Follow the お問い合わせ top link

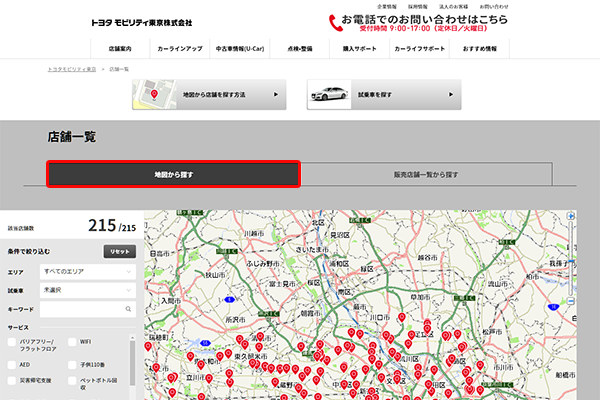point(494,7)
